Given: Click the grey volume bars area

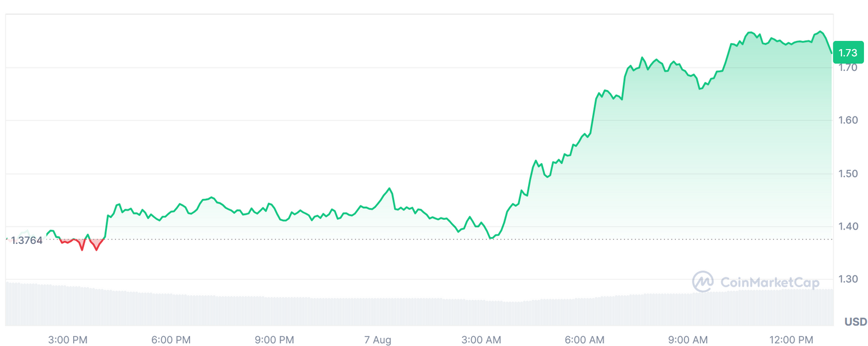Looking at the screenshot, I should 346,311.
